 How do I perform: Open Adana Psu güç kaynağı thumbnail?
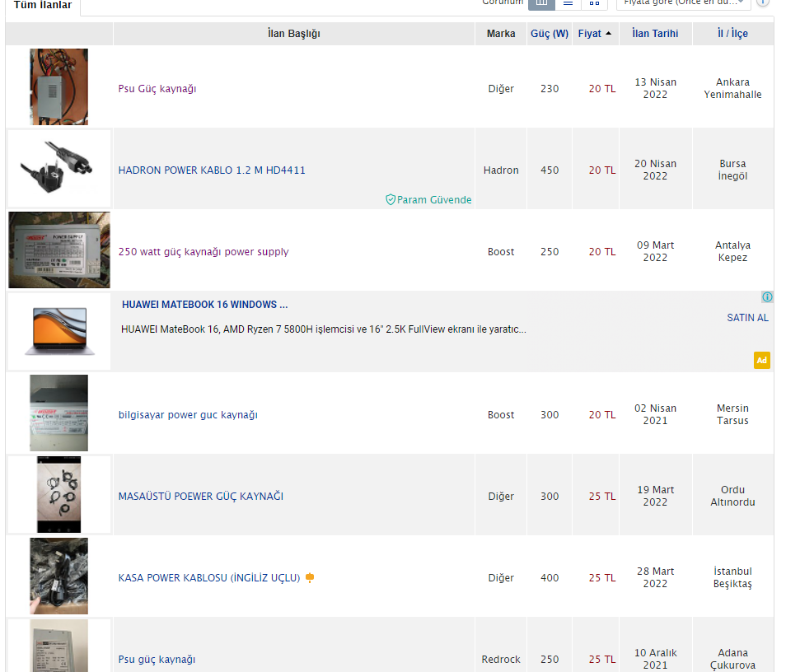pyautogui.click(x=58, y=646)
